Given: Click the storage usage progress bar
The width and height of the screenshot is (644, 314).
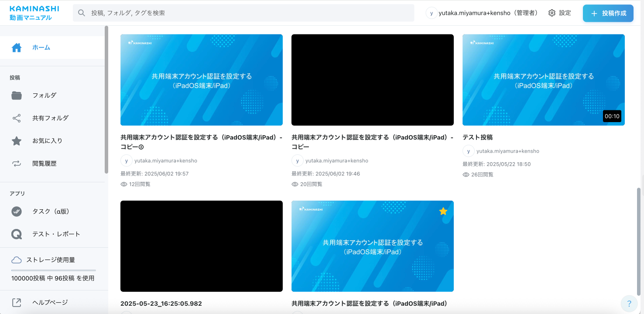Looking at the screenshot, I should coord(54,270).
